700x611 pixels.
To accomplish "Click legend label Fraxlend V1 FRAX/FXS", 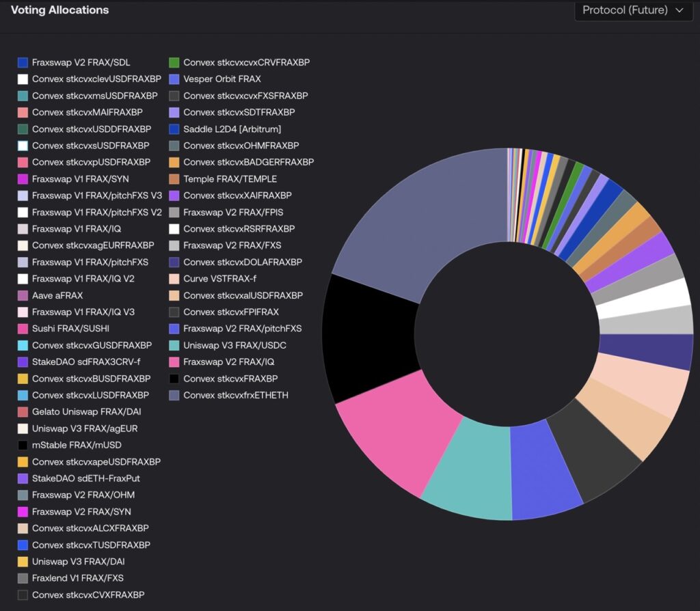I will [x=78, y=578].
